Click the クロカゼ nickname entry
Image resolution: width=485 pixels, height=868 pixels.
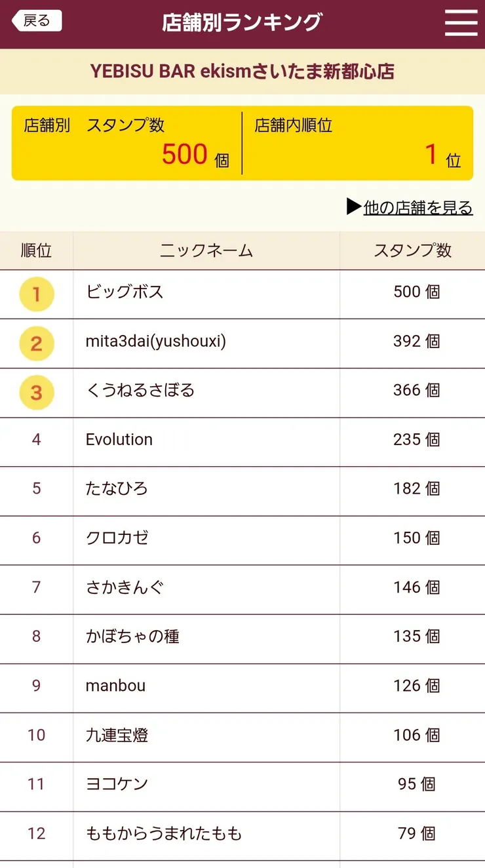coord(117,538)
